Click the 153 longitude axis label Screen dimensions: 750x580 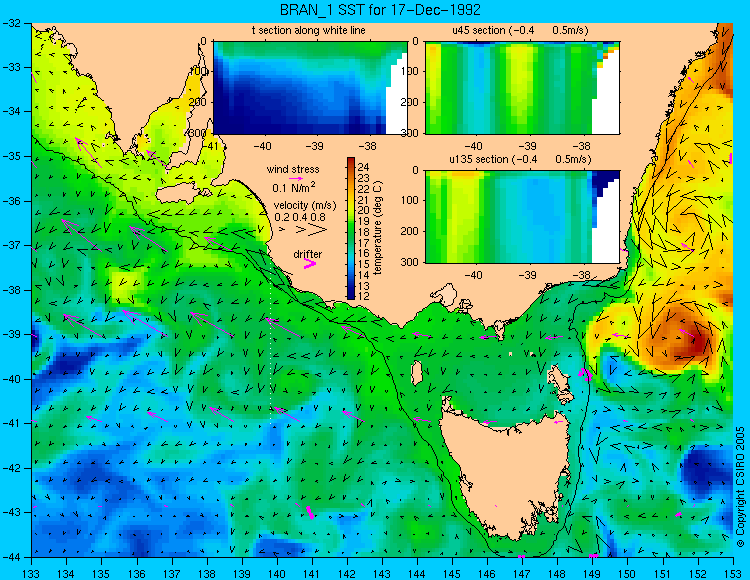click(733, 573)
